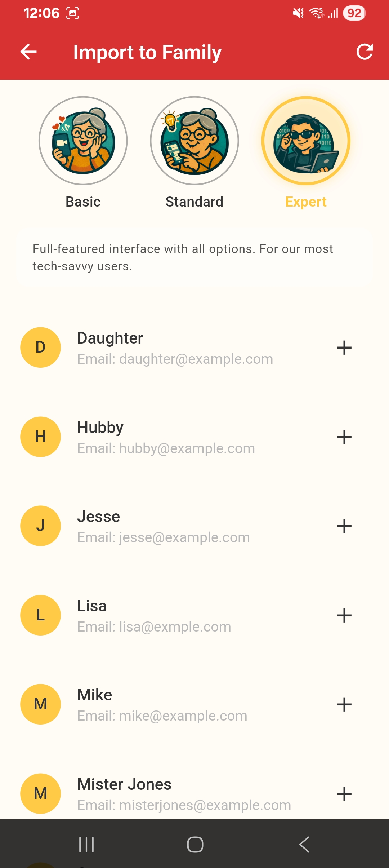Select the Expert interface mode avatar
389x868 pixels.
click(x=306, y=141)
